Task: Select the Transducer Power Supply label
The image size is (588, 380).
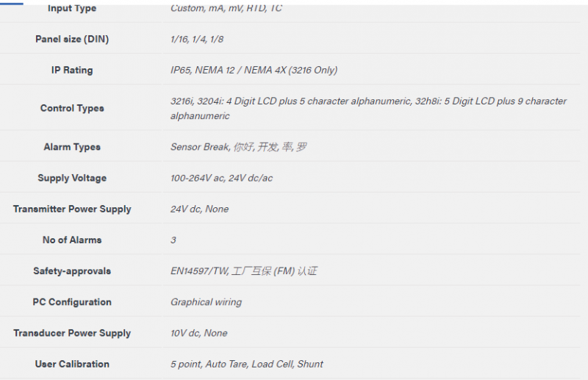Action: [x=72, y=333]
